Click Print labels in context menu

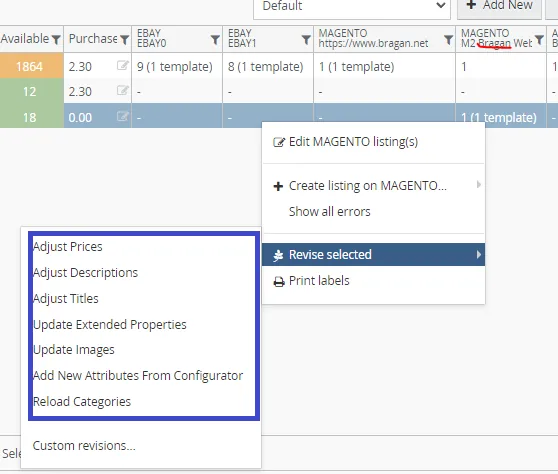pos(319,281)
